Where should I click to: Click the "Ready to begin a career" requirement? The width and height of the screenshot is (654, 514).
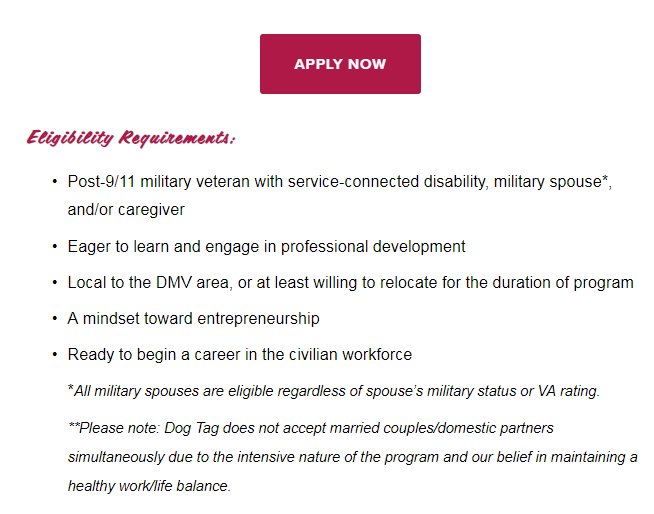click(x=239, y=354)
